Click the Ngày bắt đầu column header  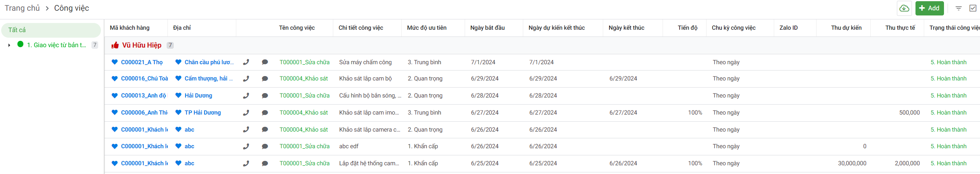click(487, 28)
